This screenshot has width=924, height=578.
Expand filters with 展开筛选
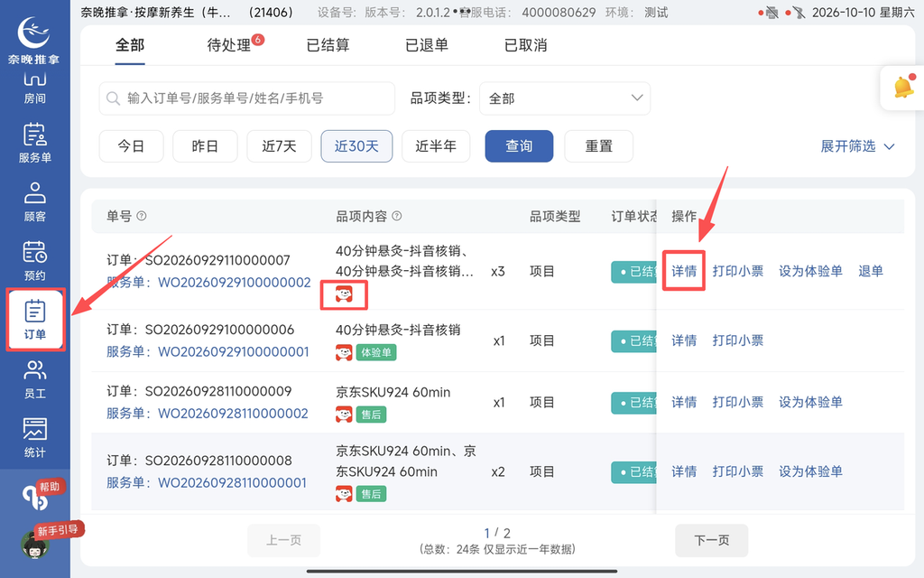tap(857, 145)
